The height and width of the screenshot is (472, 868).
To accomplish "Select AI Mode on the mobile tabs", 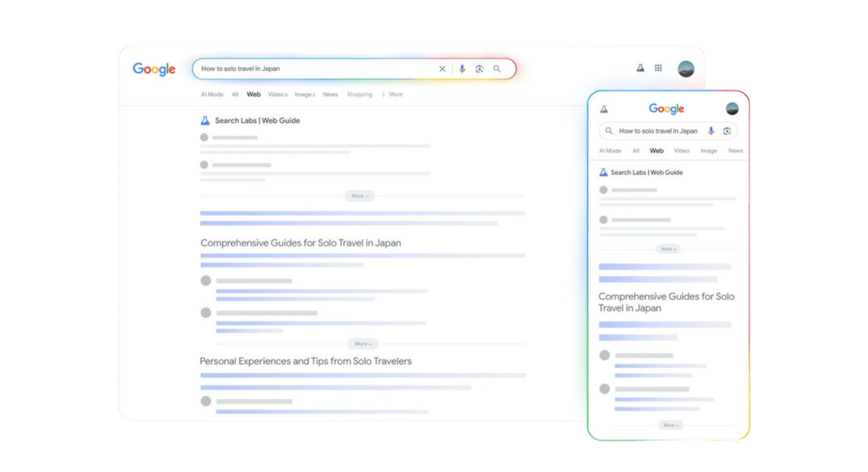I will point(610,150).
